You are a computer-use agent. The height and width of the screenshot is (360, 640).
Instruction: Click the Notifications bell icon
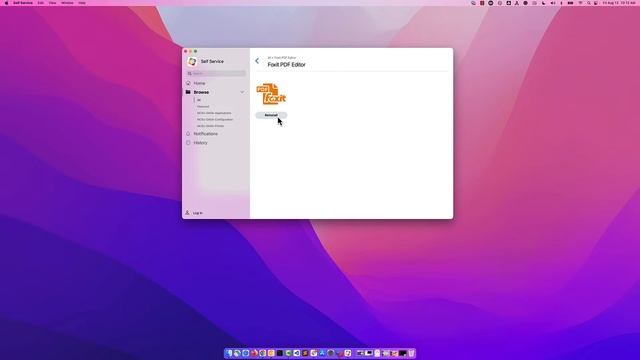(188, 134)
